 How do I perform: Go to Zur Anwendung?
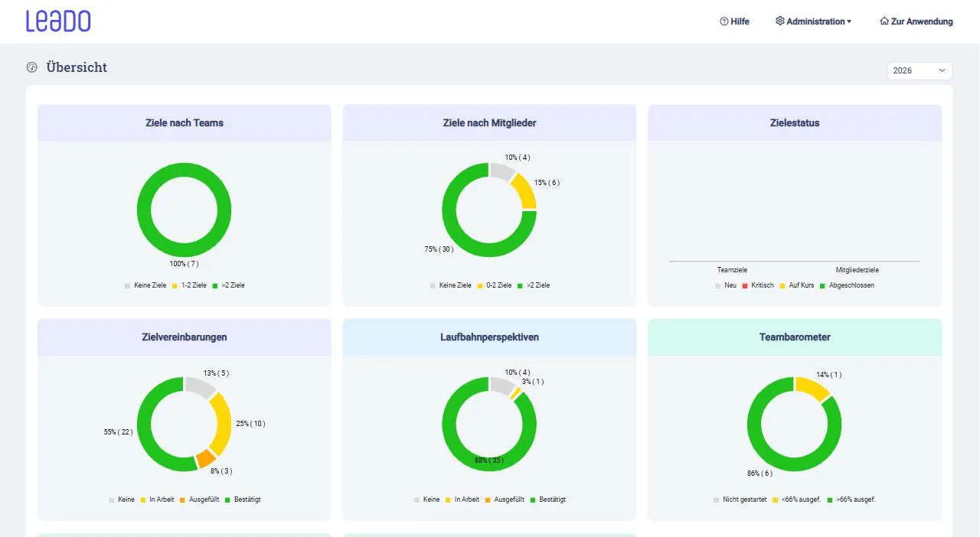coord(916,21)
